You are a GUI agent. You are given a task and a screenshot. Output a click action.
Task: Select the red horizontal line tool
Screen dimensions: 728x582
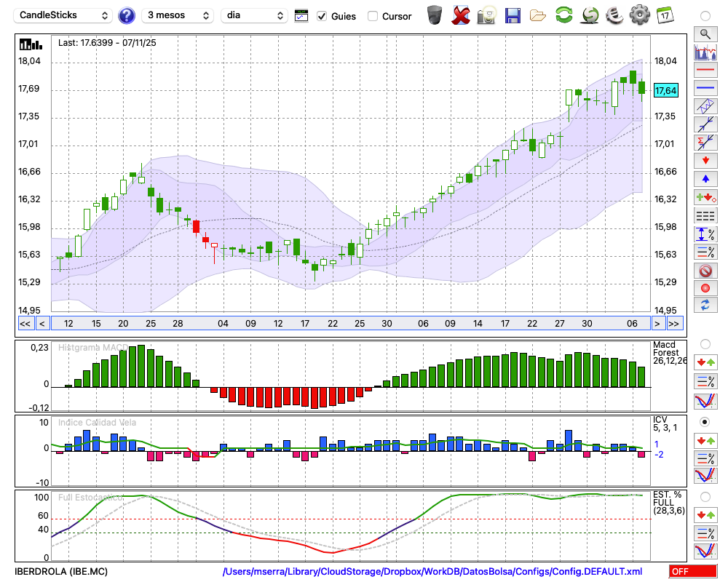coord(705,71)
